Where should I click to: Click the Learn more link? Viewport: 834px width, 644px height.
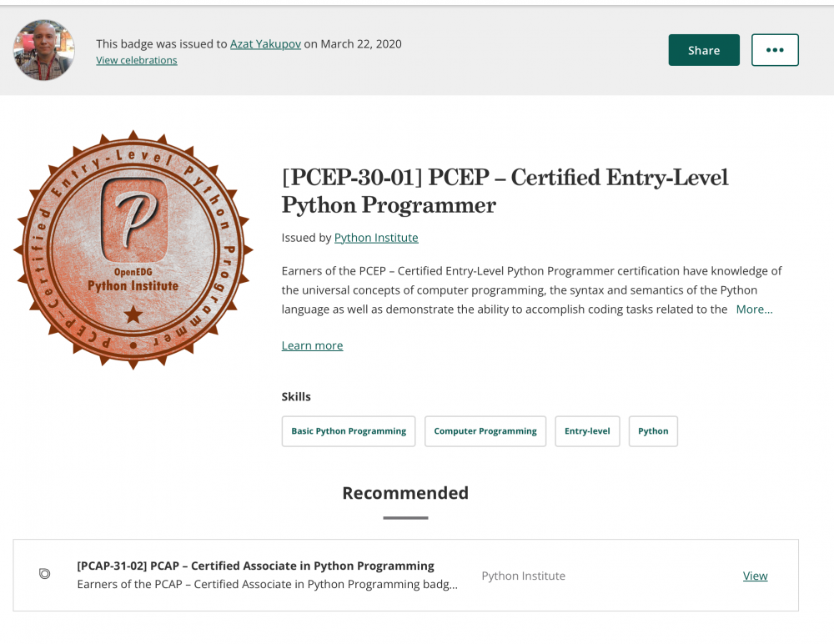tap(312, 345)
